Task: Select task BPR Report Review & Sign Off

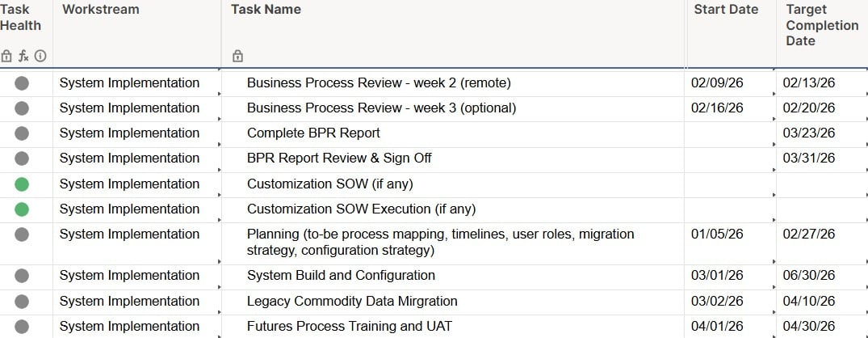Action: (339, 158)
